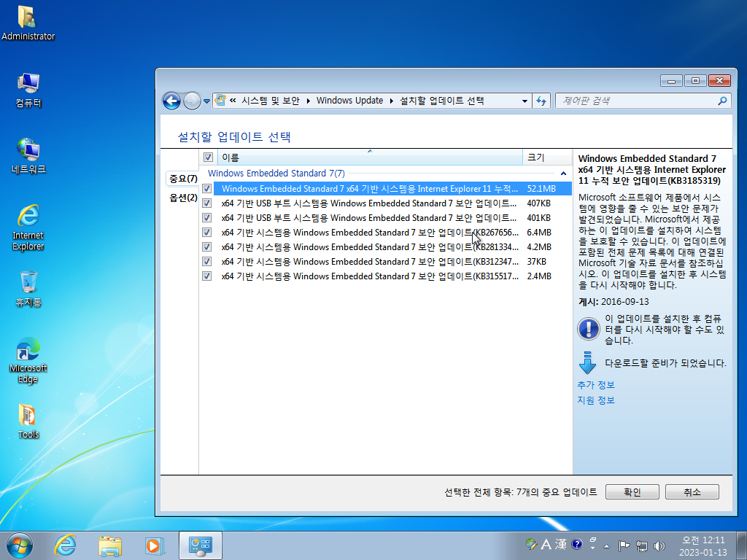Click the Control Panel taskbar button
Screen dimensions: 747x560
click(x=200, y=545)
